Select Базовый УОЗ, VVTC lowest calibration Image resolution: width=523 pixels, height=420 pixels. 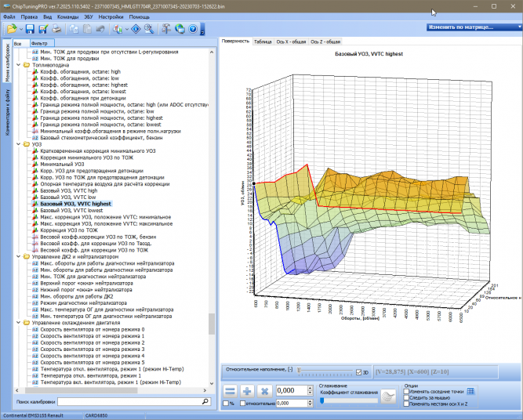[71, 210]
